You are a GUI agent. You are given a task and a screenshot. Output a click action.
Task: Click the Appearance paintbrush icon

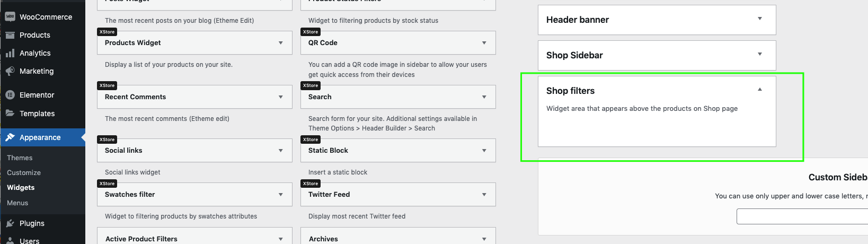[10, 137]
